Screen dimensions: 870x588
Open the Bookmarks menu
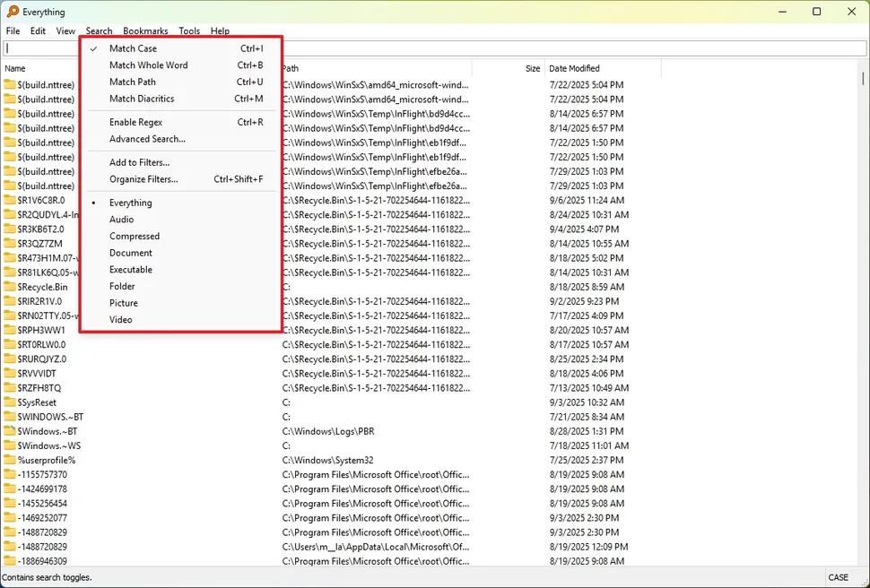point(145,30)
